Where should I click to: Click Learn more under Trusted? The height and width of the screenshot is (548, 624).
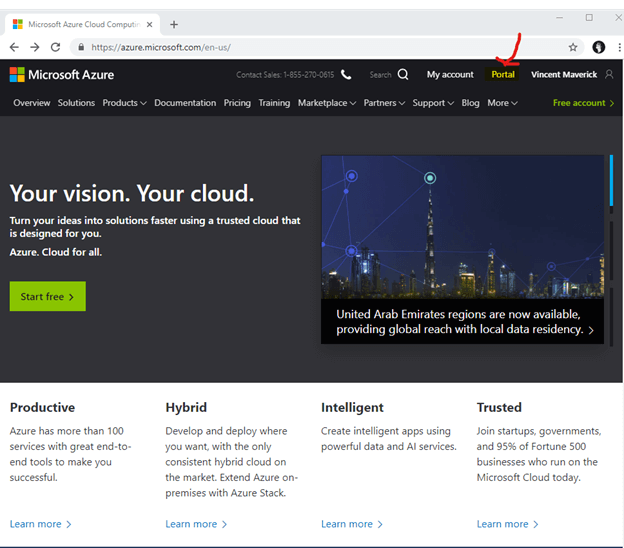pos(507,524)
